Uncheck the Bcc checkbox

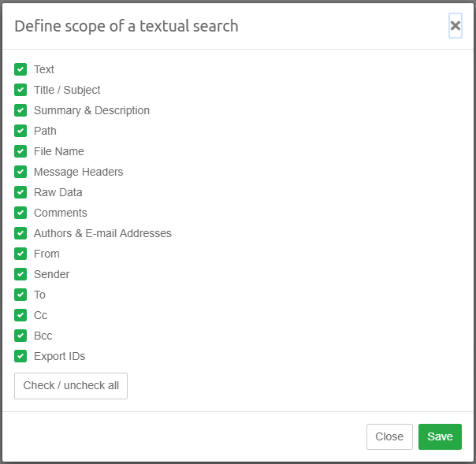(x=20, y=336)
